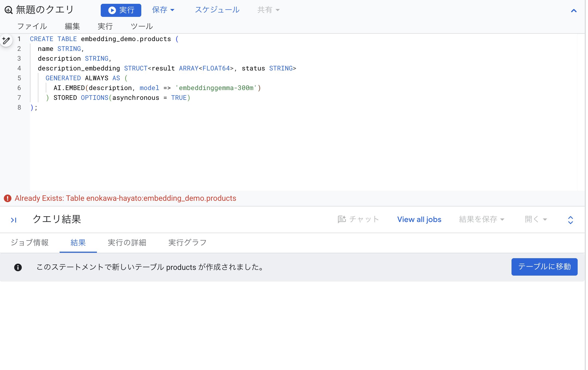Screen dimensions: 588x370
Task: Click the クエリ結果 heading
Action: tap(57, 219)
